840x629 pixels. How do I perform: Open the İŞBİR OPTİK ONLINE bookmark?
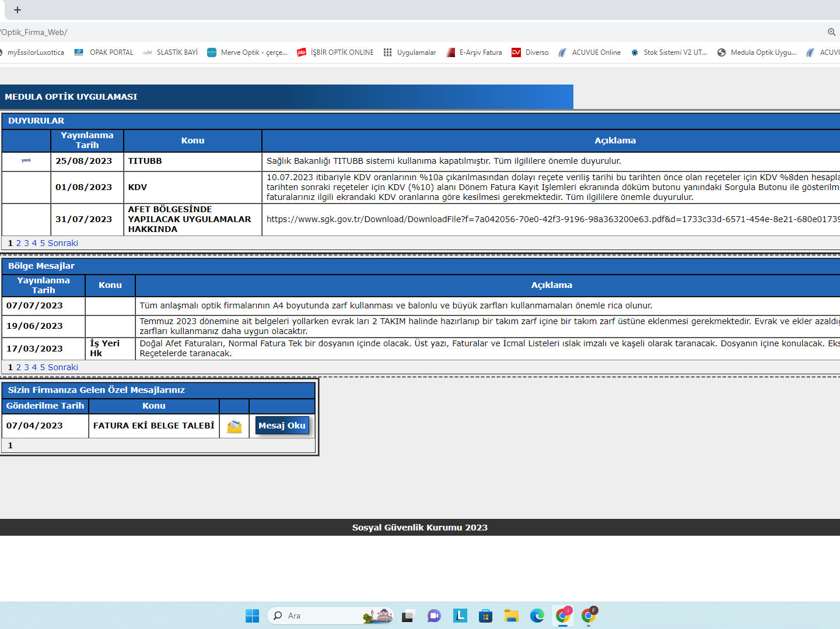335,52
